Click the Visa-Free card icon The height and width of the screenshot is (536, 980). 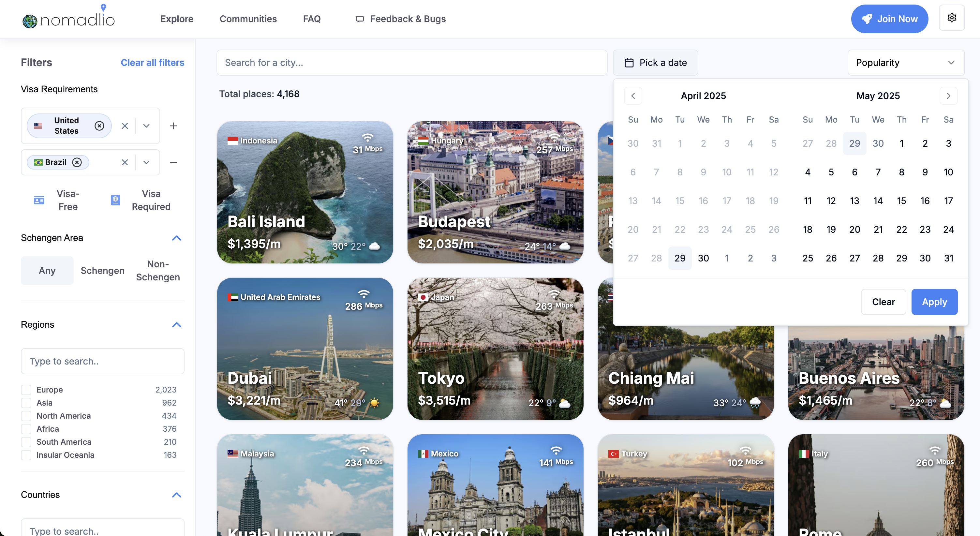pos(39,201)
